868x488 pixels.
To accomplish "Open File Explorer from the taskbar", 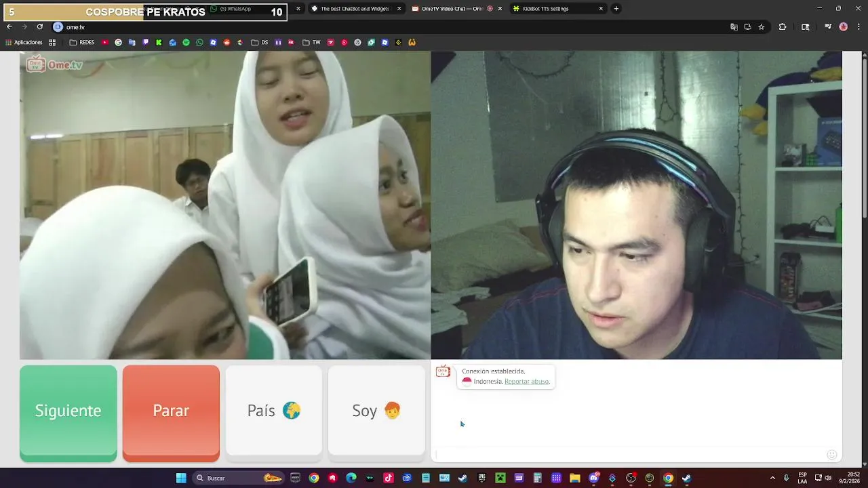I will pyautogui.click(x=575, y=479).
